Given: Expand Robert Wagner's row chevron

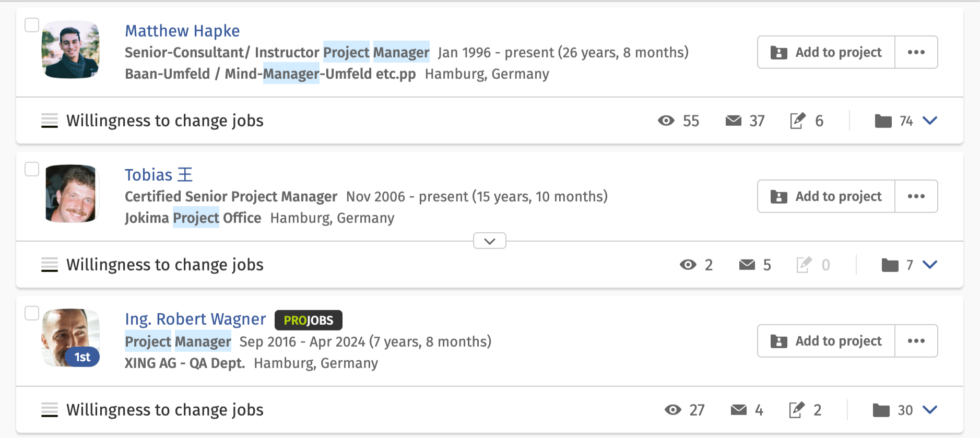Looking at the screenshot, I should [930, 410].
